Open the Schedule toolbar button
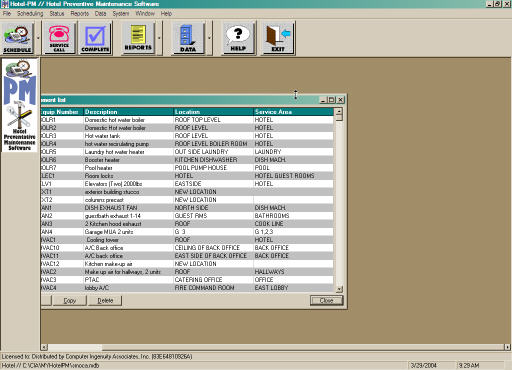This screenshot has width=512, height=370. tap(18, 38)
